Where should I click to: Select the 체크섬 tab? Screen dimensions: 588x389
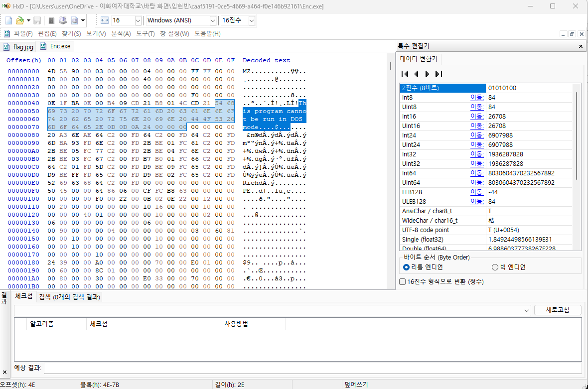click(23, 296)
